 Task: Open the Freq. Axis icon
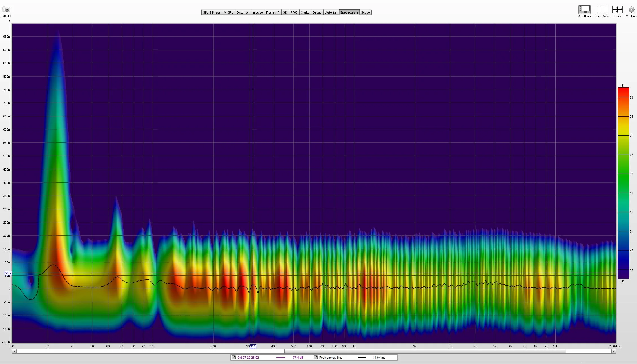602,10
